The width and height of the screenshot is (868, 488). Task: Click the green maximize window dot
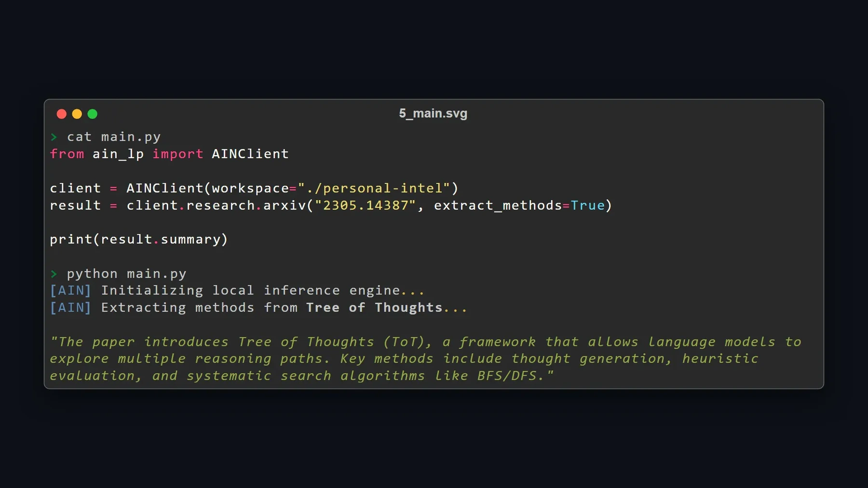tap(93, 114)
